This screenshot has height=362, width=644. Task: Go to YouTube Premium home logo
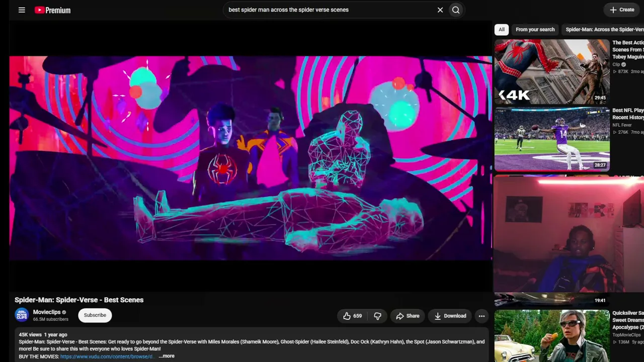(52, 10)
